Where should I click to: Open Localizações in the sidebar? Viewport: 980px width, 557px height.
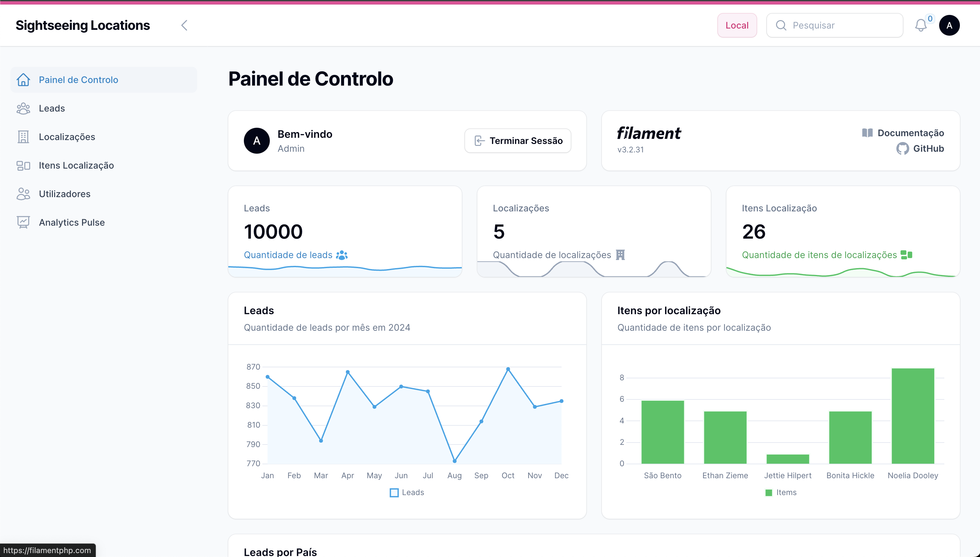pos(104,136)
